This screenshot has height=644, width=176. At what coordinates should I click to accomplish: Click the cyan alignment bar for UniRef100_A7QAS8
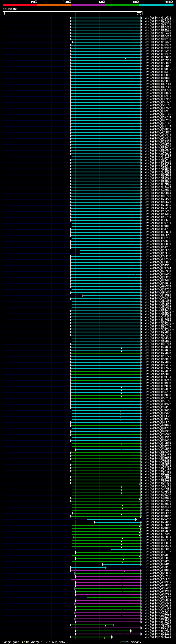pyautogui.click(x=118, y=522)
